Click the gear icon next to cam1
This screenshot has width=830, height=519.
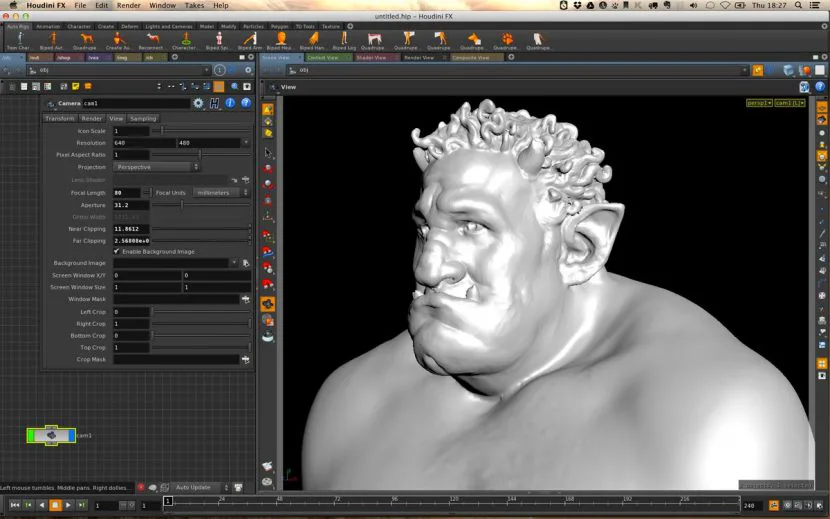point(198,103)
